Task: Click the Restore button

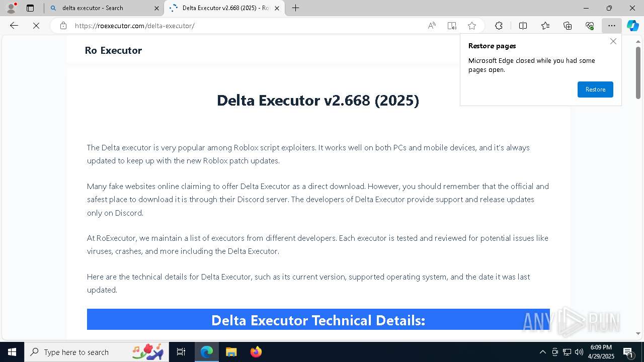Action: 595,89
